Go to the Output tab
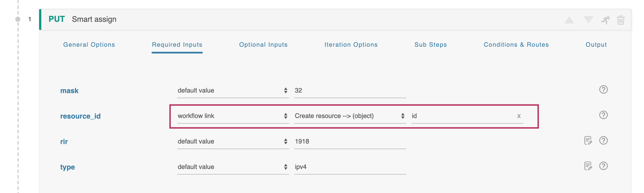Image resolution: width=644 pixels, height=193 pixels. (x=596, y=45)
